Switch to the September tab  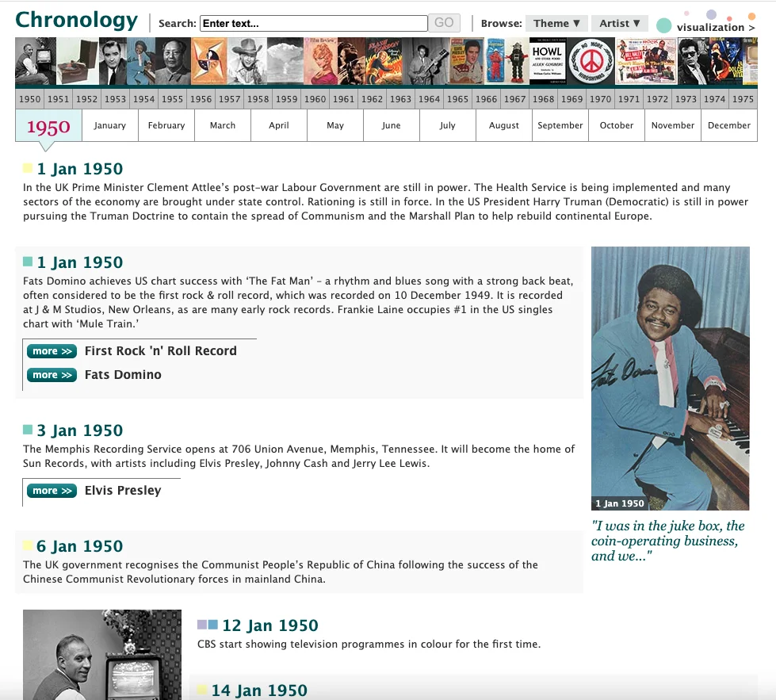click(x=560, y=125)
